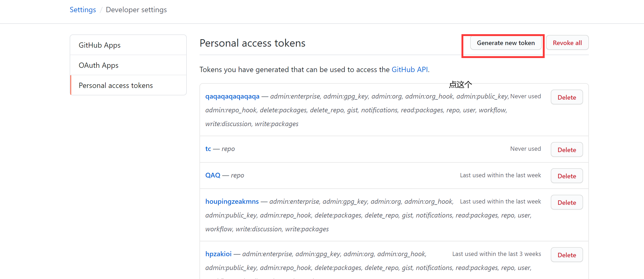Screen dimensions: 644x279
Task: Click the Developer settings breadcrumb text
Action: click(x=136, y=10)
